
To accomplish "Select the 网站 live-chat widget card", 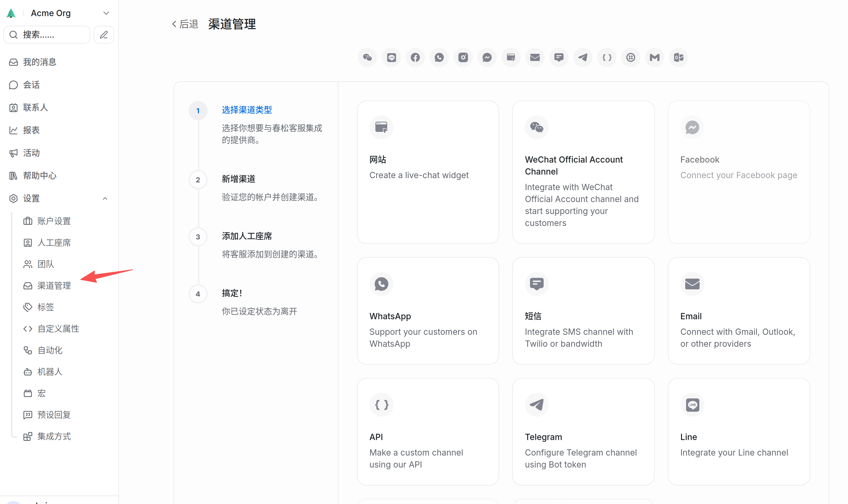I will (428, 172).
